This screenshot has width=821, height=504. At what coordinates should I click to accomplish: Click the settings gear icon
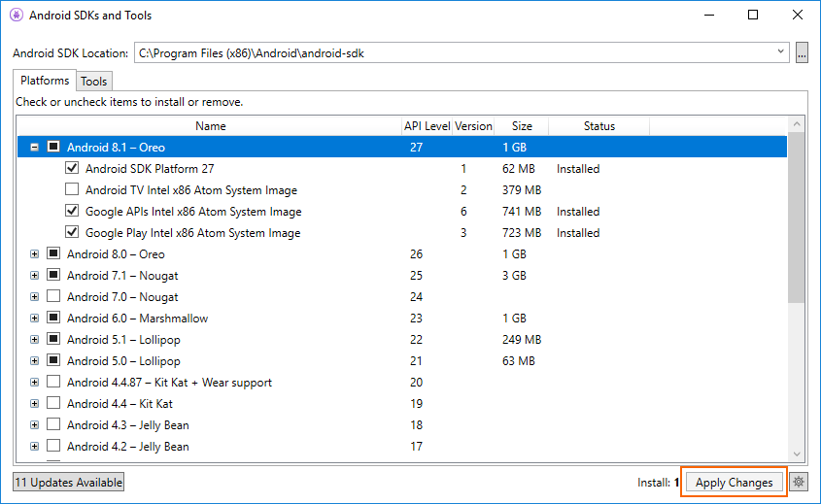click(x=799, y=482)
